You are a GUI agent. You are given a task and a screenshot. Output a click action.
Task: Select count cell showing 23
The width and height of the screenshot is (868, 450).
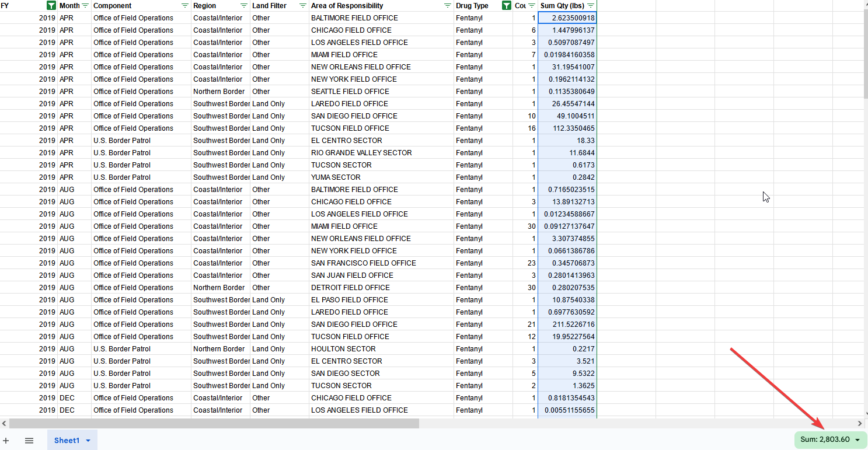click(525, 263)
